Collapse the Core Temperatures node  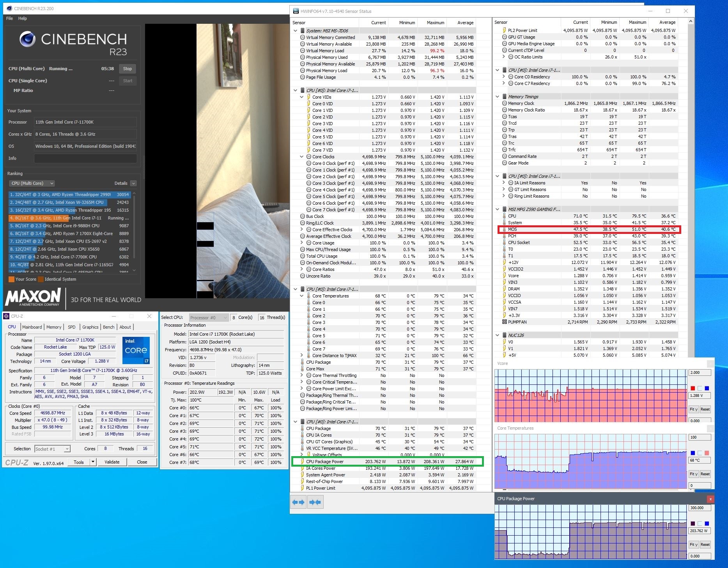point(301,296)
